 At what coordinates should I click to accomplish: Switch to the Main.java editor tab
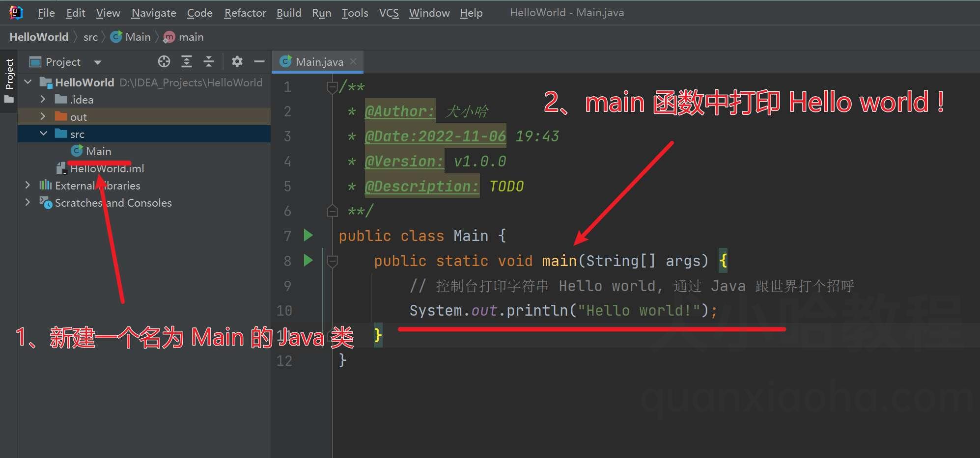point(318,62)
